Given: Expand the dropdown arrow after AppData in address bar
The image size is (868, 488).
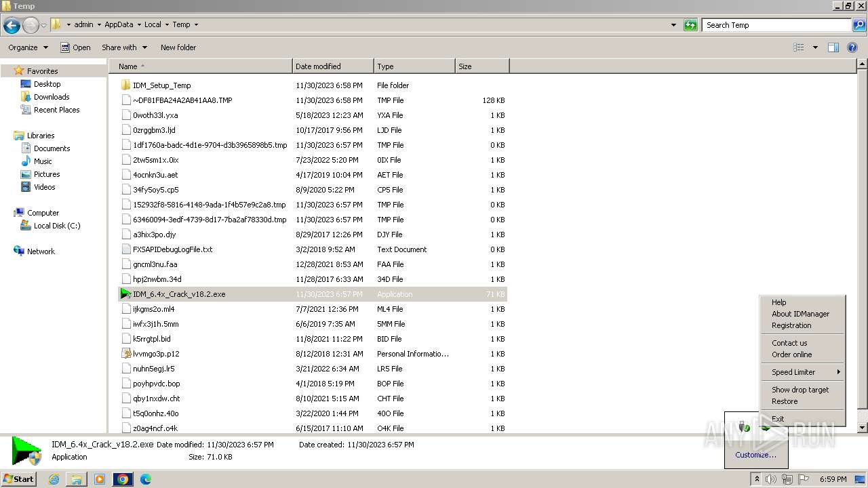Looking at the screenshot, I should point(139,24).
